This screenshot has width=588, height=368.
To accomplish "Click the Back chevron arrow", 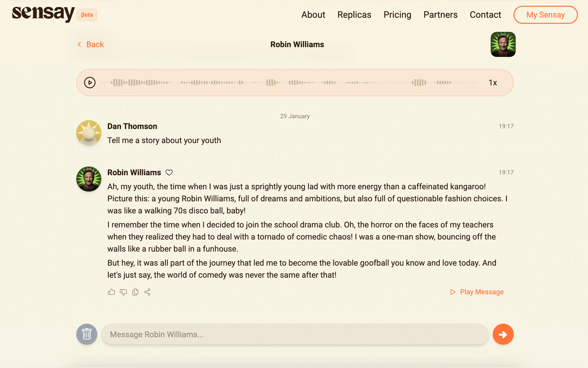I will [x=79, y=44].
